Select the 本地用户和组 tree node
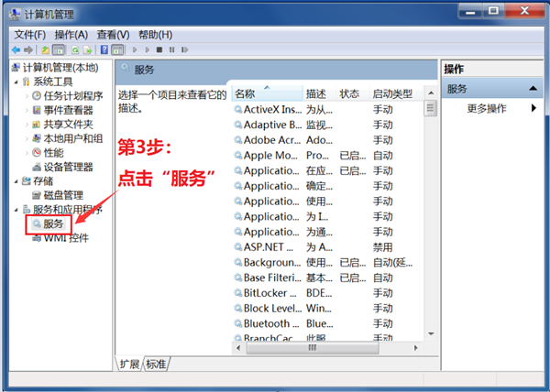This screenshot has width=550, height=392. 68,138
